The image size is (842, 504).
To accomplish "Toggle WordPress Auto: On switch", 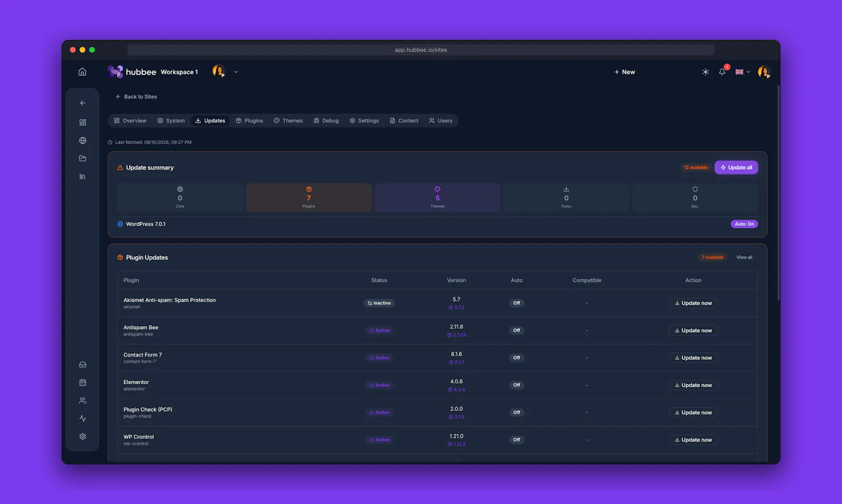I will tap(744, 224).
